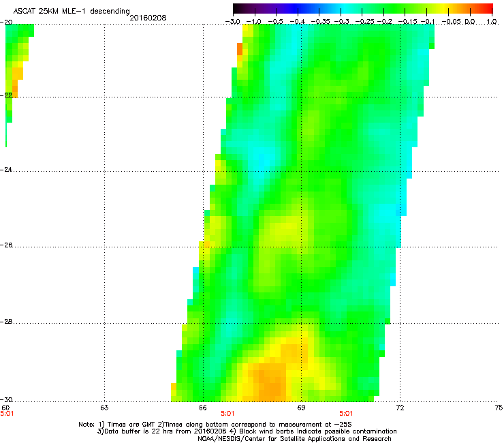Image resolution: width=504 pixels, height=443 pixels.
Task: Pick the -0.35 color scale label
Action: pyautogui.click(x=320, y=22)
